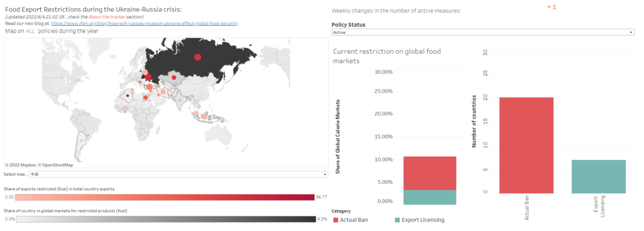Select the Export Licensing legend swatch
Screen dimensions: 644x231
397,220
